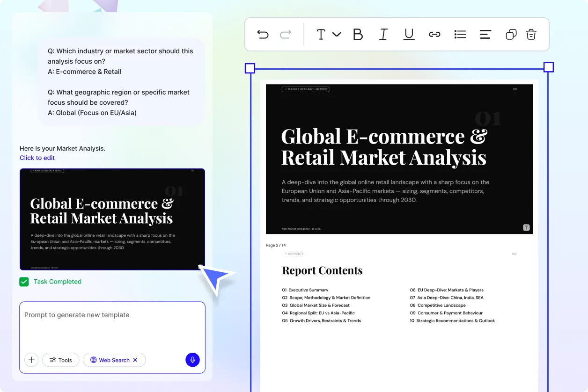Select the Web Search chip
588x392 pixels.
click(114, 360)
